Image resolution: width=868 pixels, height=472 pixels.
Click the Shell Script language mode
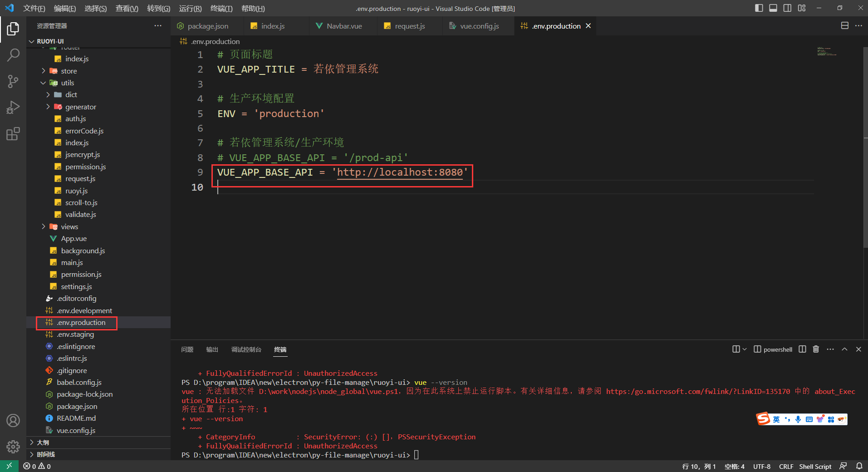coord(815,466)
